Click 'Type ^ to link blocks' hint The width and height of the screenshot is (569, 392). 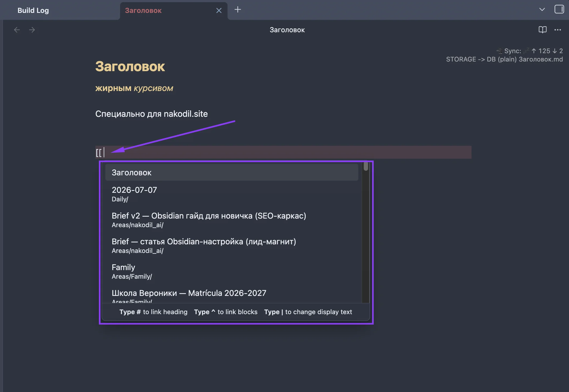226,312
